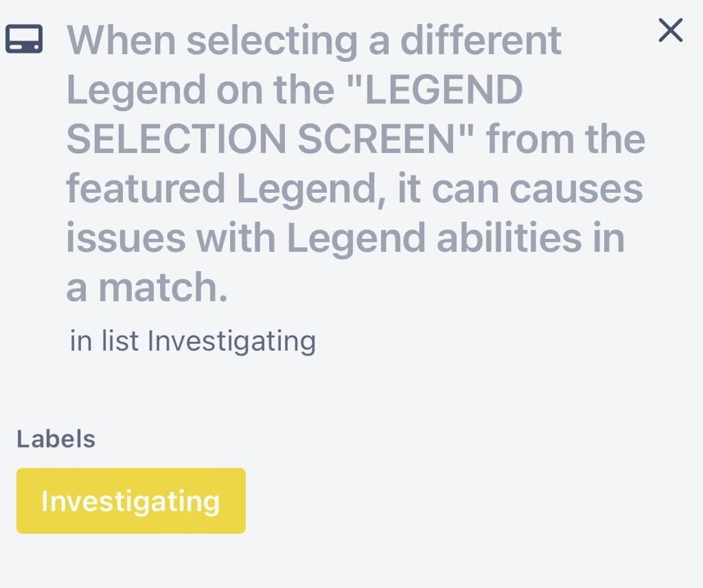Select the Labels section heading

pyautogui.click(x=56, y=439)
